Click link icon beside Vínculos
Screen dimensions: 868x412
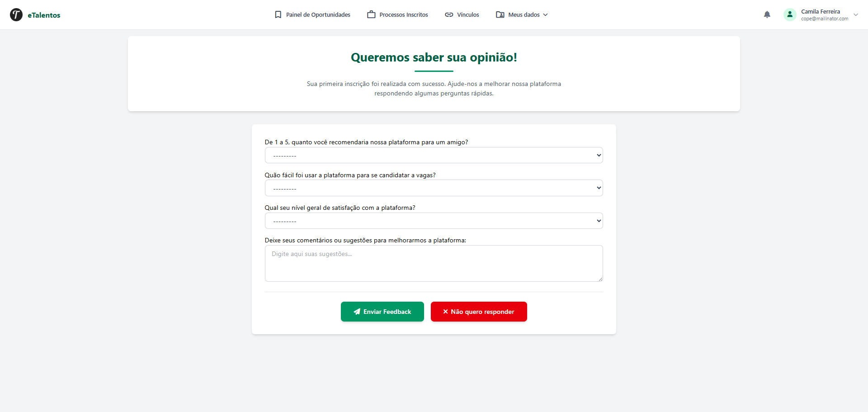tap(449, 14)
